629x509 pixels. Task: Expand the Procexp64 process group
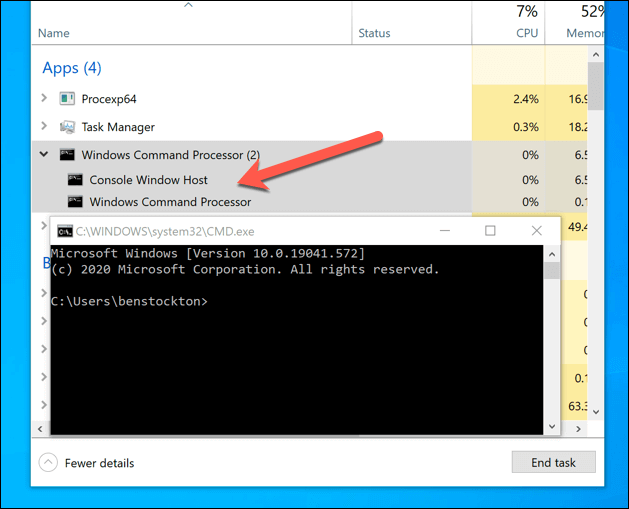[44, 98]
